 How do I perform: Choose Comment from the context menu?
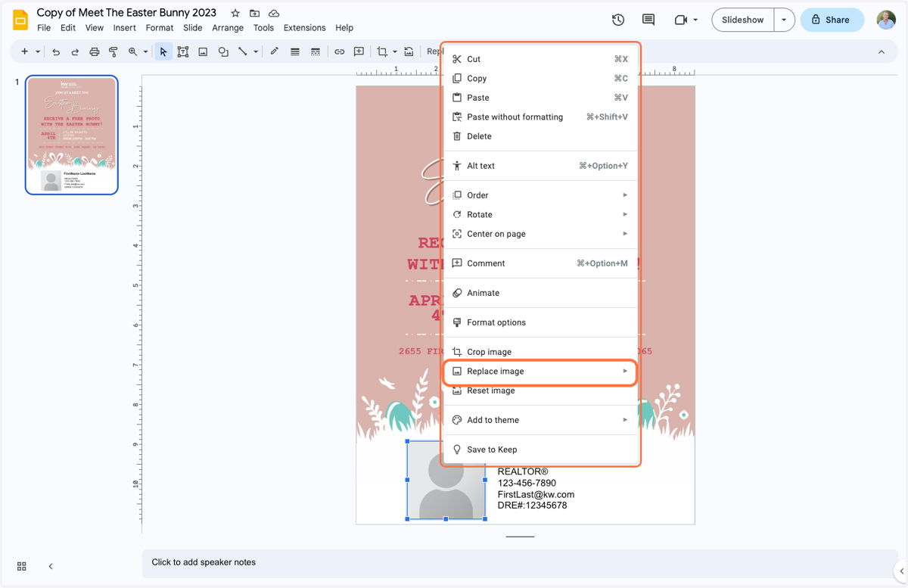tap(540, 263)
